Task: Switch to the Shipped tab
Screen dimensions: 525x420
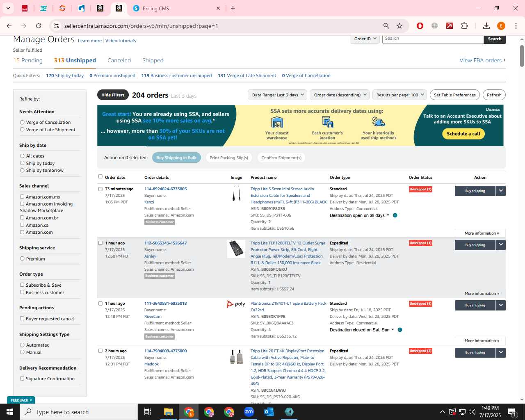Action: (x=153, y=60)
